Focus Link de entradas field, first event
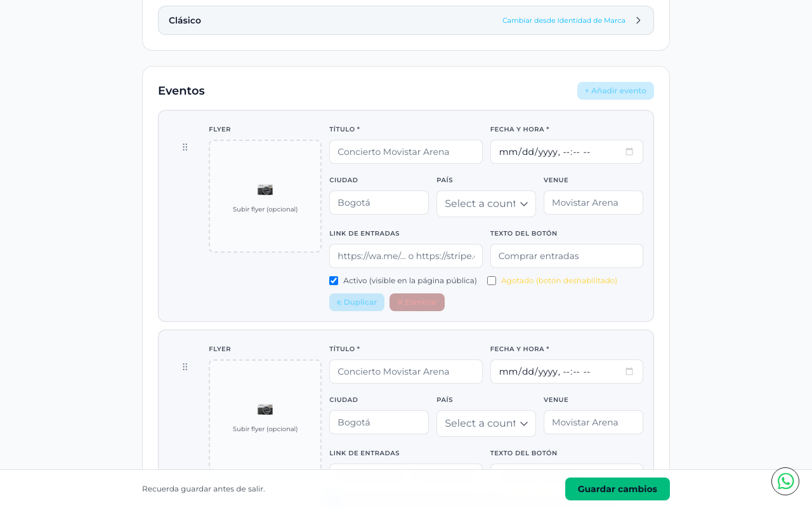Screen dimensions: 812x508 406,256
